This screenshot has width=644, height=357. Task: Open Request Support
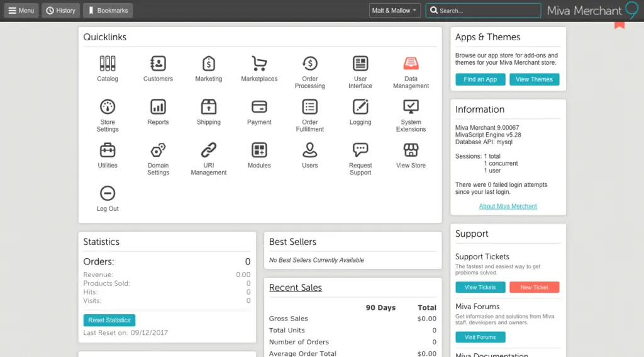(360, 159)
